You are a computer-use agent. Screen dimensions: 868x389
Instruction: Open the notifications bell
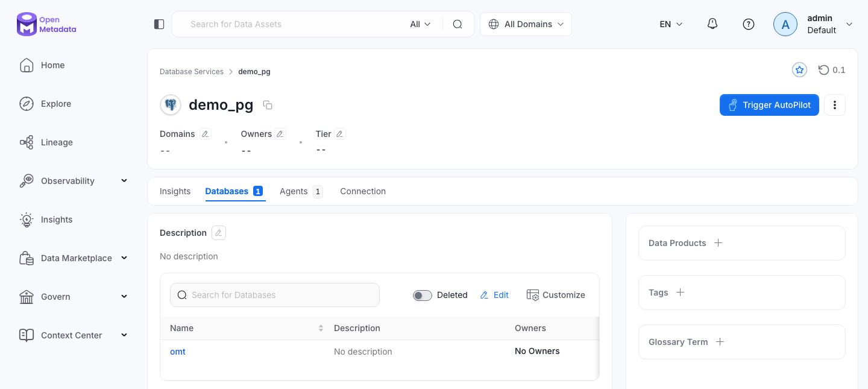[712, 24]
